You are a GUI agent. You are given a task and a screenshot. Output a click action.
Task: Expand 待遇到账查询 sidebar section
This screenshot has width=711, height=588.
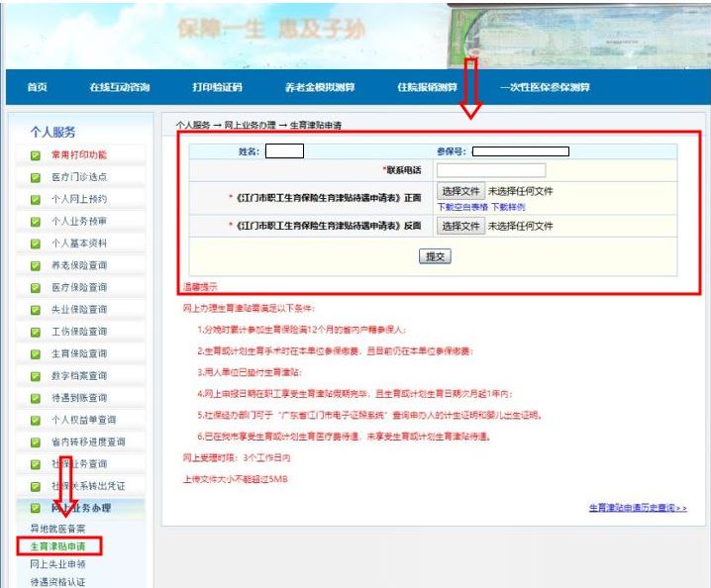pyautogui.click(x=81, y=398)
